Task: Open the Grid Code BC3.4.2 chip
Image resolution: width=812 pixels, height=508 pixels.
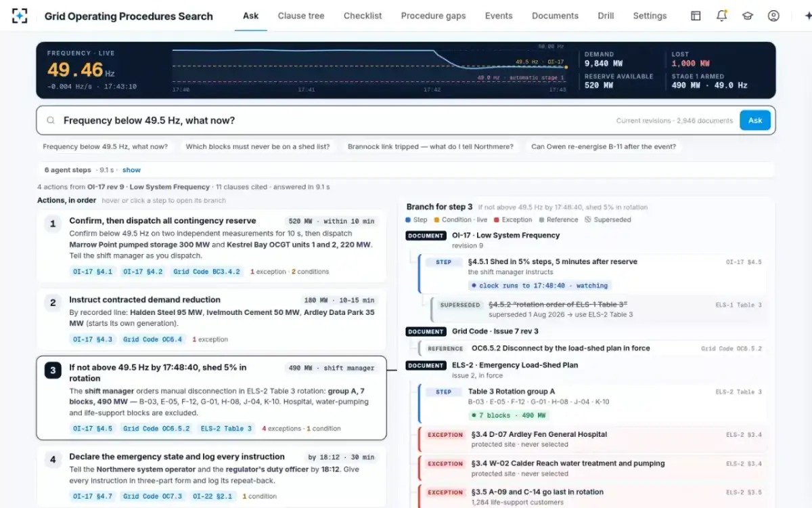Action: pyautogui.click(x=206, y=272)
